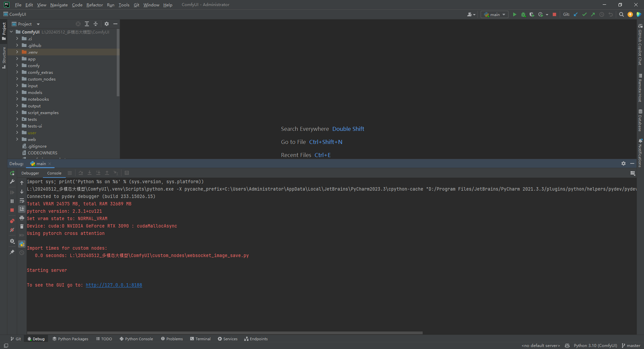Image resolution: width=644 pixels, height=349 pixels.
Task: Update project via Git blue arrow
Action: click(x=576, y=15)
